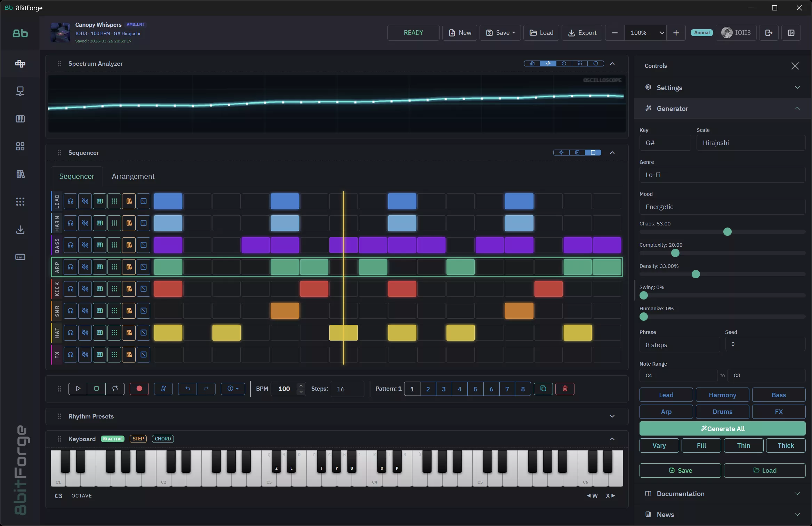812x526 pixels.
Task: Click the copy pattern icon
Action: (x=543, y=389)
